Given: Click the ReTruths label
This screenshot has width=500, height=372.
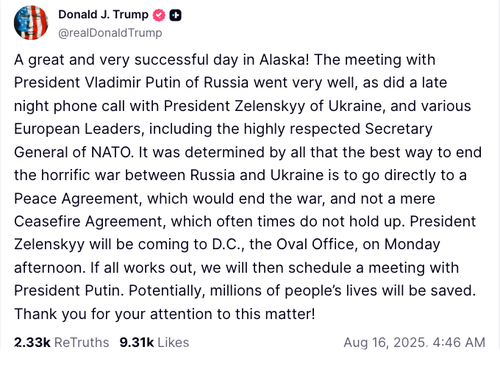Looking at the screenshot, I should (82, 342).
